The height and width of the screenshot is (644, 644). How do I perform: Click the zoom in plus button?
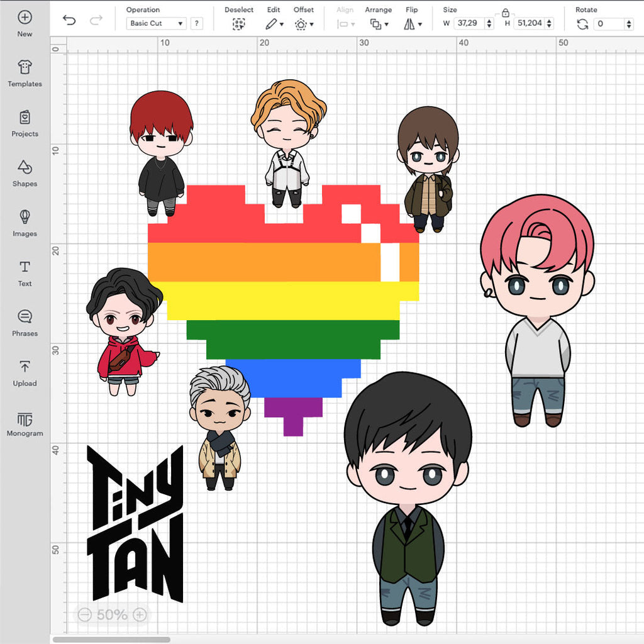click(140, 614)
